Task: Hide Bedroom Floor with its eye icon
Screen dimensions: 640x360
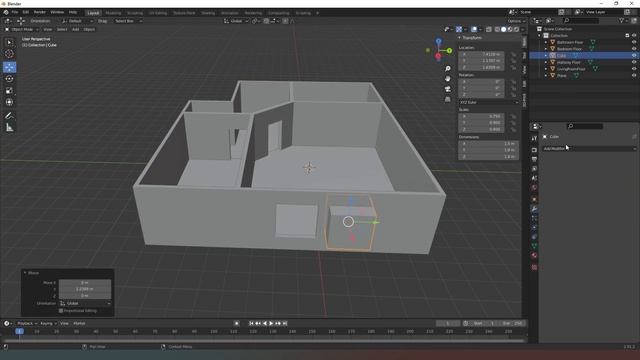Action: pos(634,49)
